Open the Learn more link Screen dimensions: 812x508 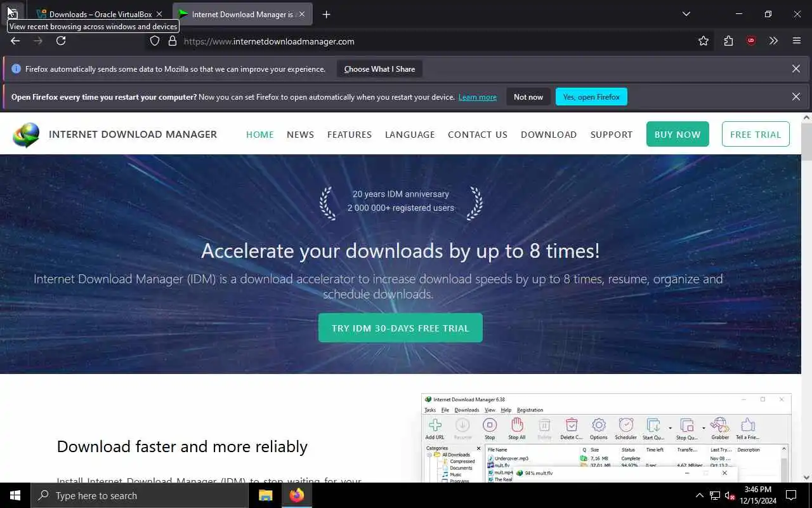tap(478, 97)
